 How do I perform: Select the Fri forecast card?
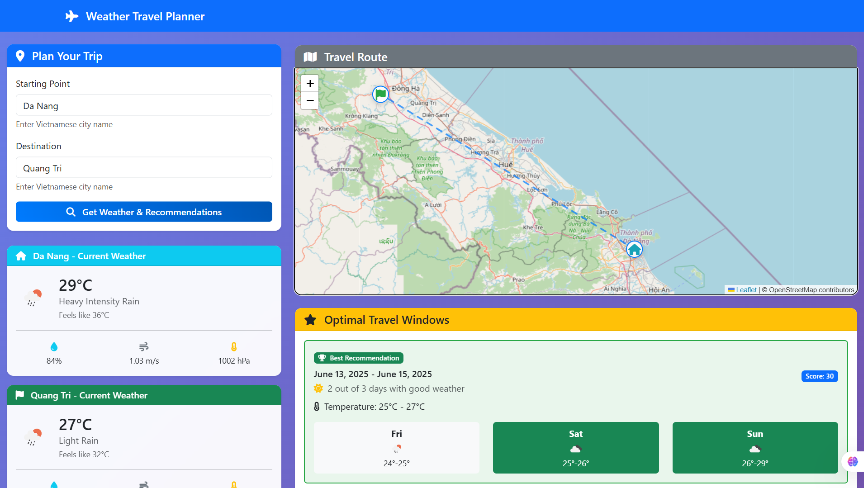pyautogui.click(x=397, y=448)
